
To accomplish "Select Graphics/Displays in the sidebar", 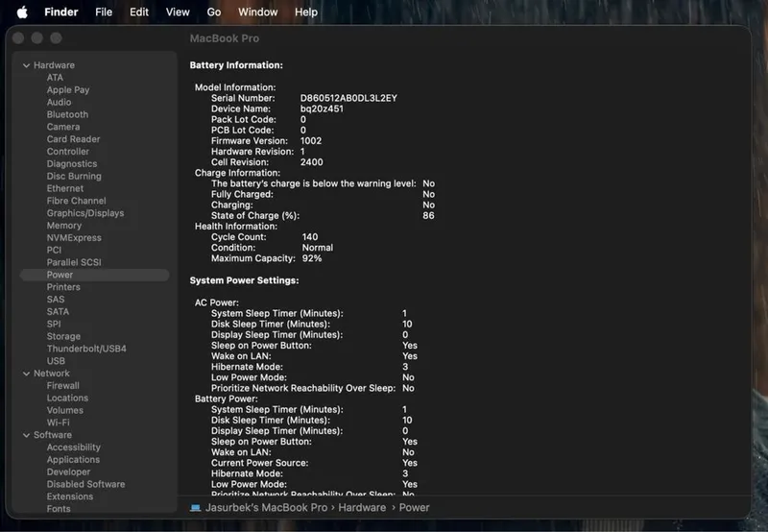I will point(85,213).
